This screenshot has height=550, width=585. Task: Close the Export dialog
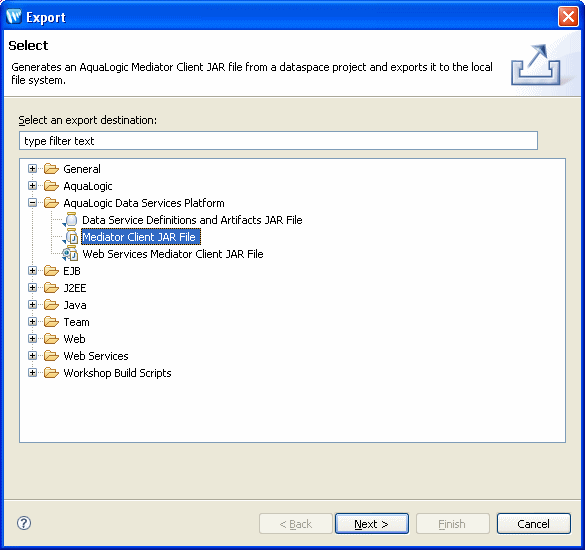tap(568, 17)
